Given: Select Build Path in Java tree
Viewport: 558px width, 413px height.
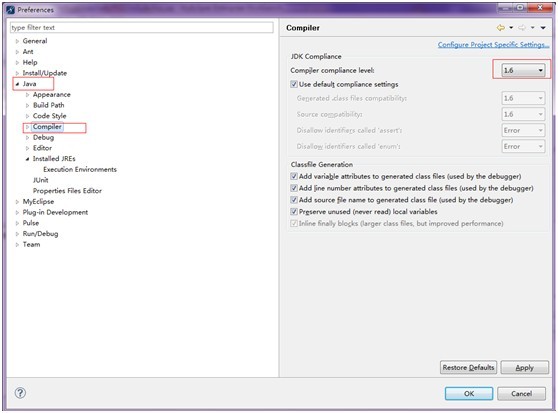Looking at the screenshot, I should click(x=48, y=105).
